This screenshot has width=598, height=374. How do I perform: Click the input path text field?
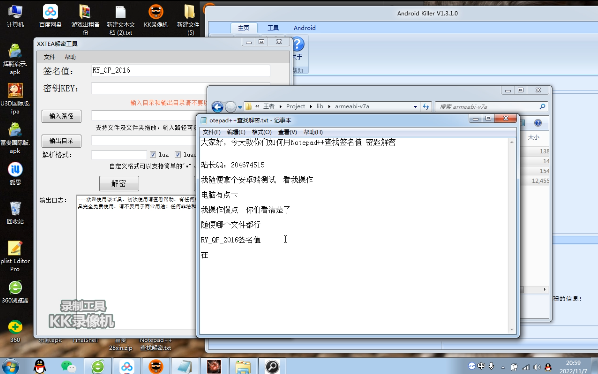144,116
